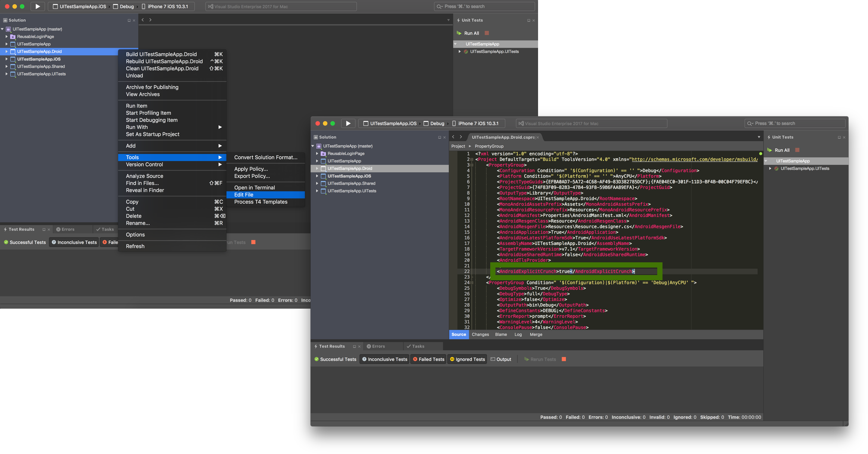
Task: Click the Project breadcrumb above the code editor
Action: point(458,146)
